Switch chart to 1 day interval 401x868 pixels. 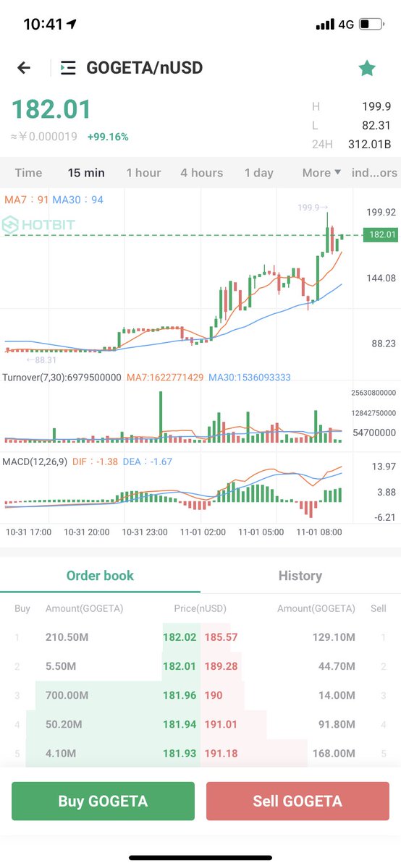tap(259, 173)
